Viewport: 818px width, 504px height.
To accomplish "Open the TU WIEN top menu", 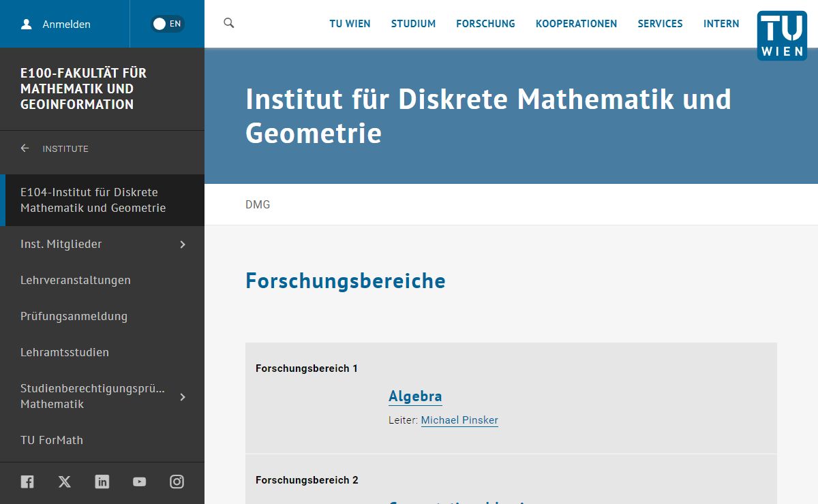I will (x=350, y=24).
